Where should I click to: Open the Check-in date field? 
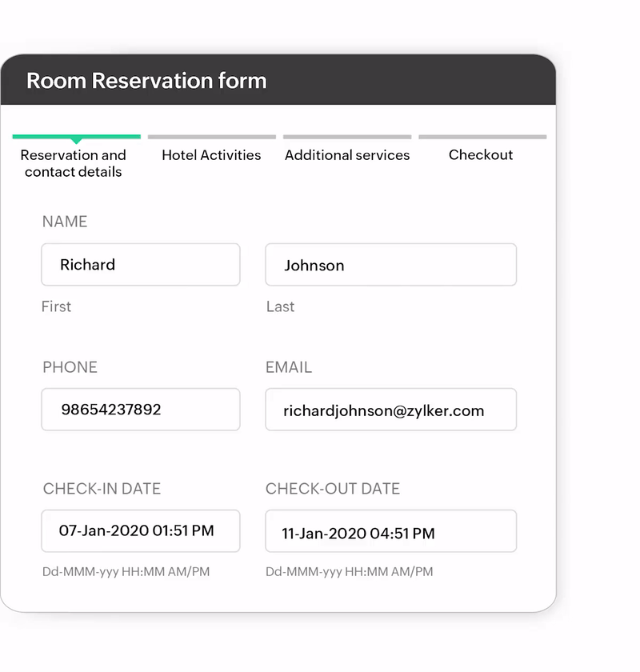click(141, 530)
